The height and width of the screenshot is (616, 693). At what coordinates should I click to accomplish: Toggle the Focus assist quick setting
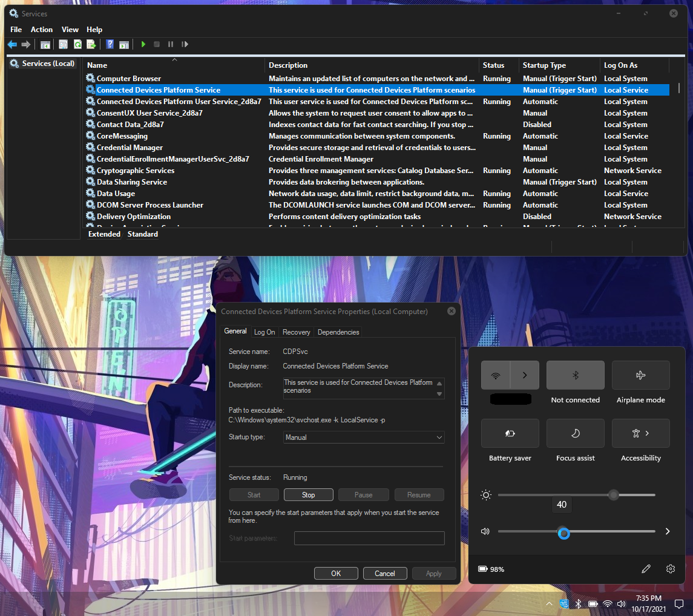[x=576, y=433]
